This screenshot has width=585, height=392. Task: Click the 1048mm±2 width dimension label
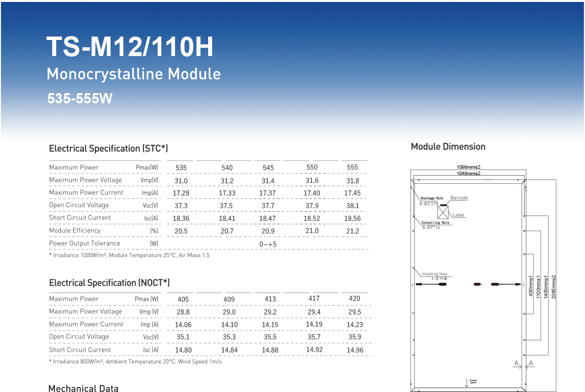click(x=468, y=173)
